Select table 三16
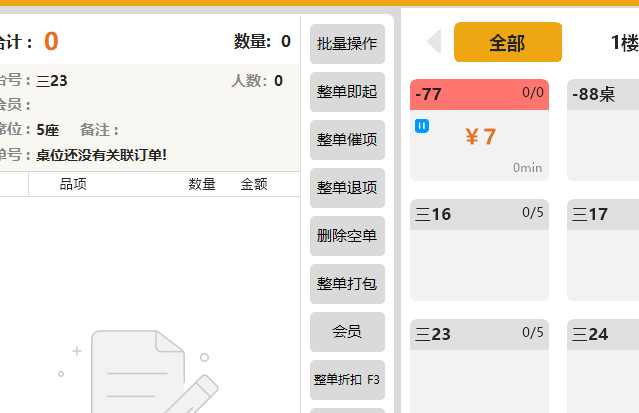This screenshot has width=639, height=413. click(479, 250)
